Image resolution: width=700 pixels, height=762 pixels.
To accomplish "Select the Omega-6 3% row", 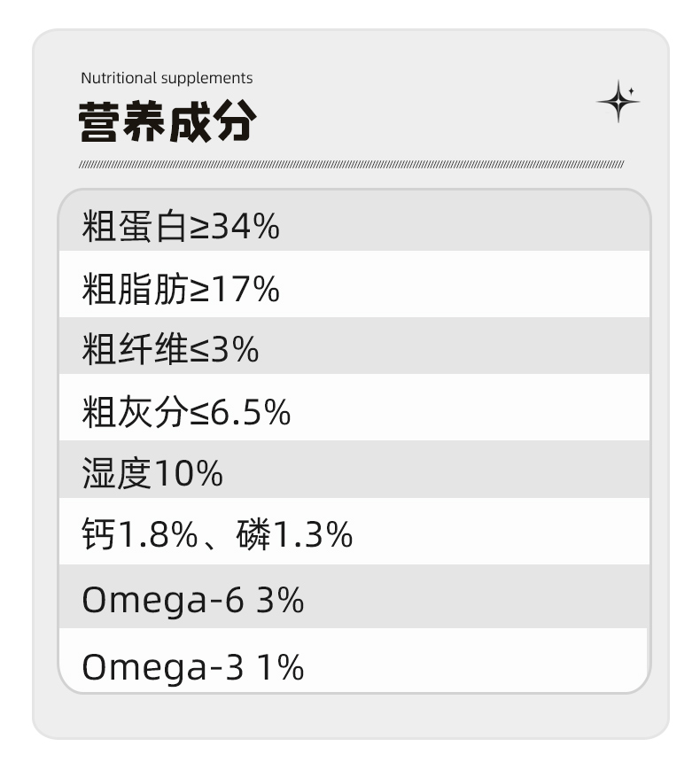I will (354, 596).
